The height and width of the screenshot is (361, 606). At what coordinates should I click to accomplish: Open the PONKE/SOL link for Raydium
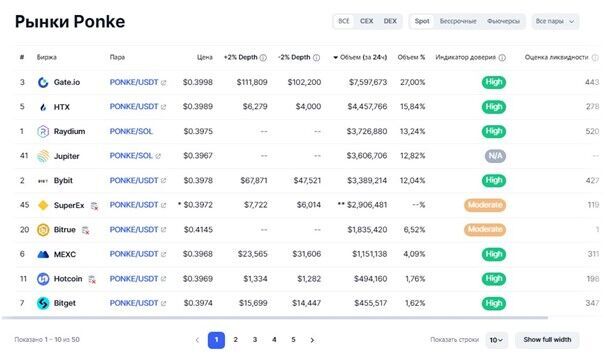(131, 131)
